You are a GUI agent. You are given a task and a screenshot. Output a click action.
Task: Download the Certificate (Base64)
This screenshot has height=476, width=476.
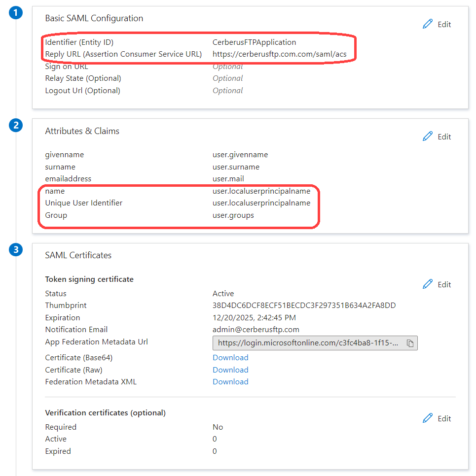(230, 357)
